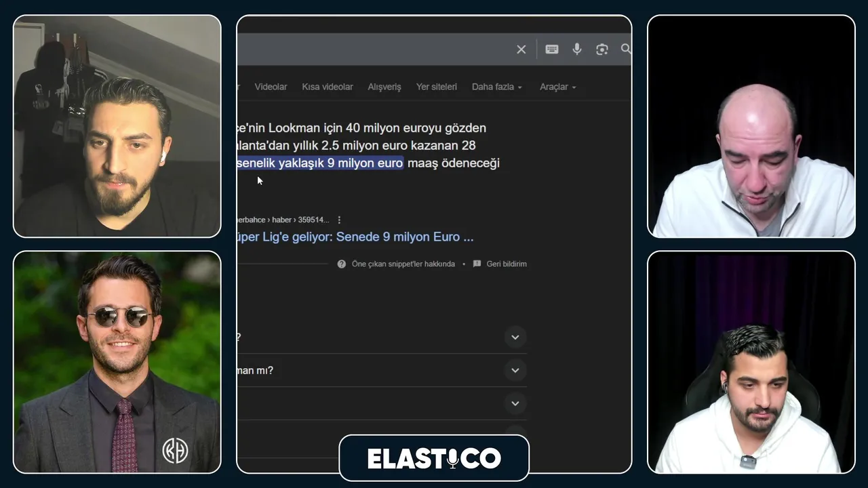Switch to the Kısa videolar tab
The height and width of the screenshot is (488, 868).
pos(328,87)
